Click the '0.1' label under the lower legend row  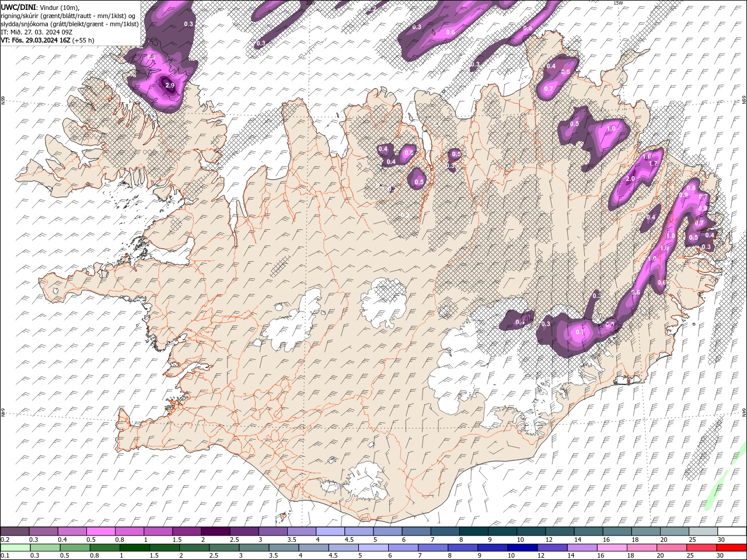click(x=5, y=556)
